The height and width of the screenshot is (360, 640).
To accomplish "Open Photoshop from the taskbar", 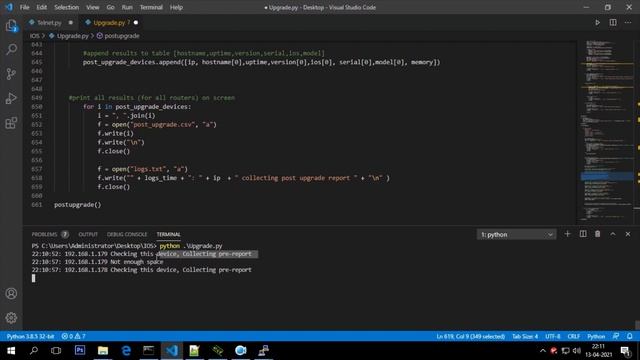I will [80, 351].
